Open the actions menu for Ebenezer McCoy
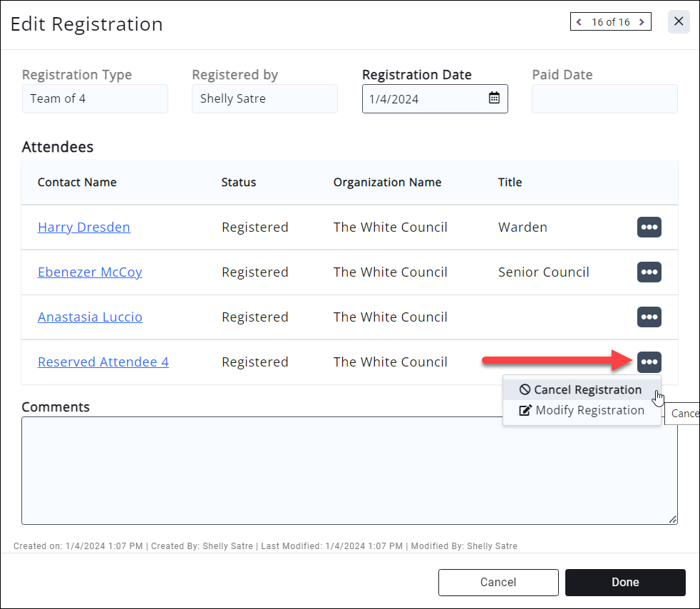This screenshot has height=609, width=700. (x=649, y=272)
